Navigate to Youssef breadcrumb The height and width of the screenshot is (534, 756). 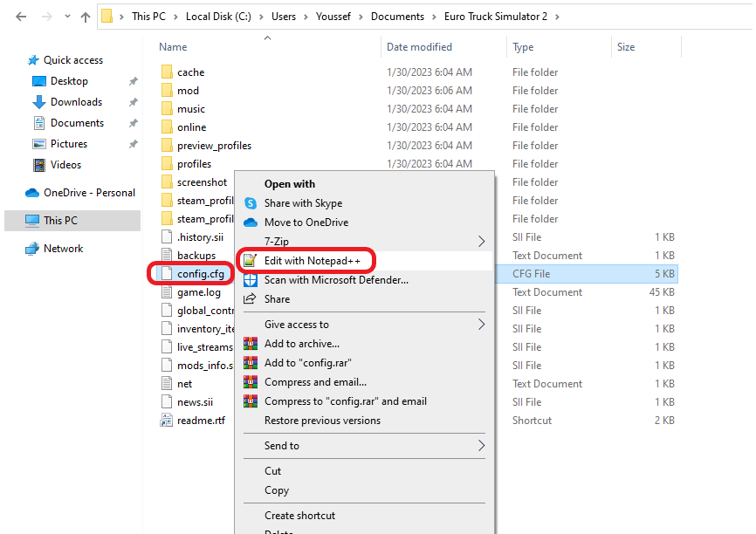point(333,17)
